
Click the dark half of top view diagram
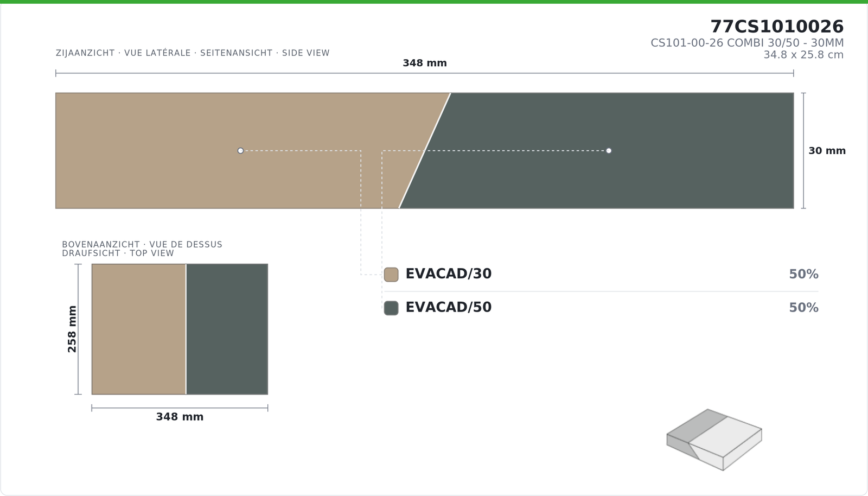click(227, 329)
